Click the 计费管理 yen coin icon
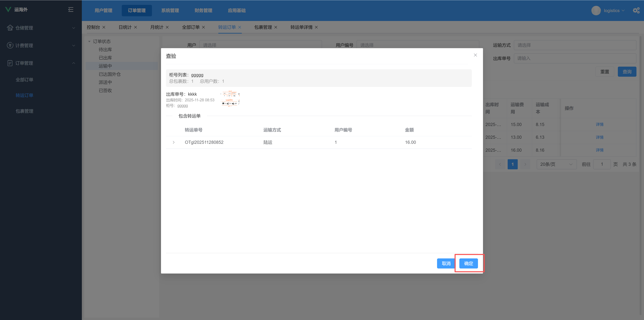 point(10,45)
